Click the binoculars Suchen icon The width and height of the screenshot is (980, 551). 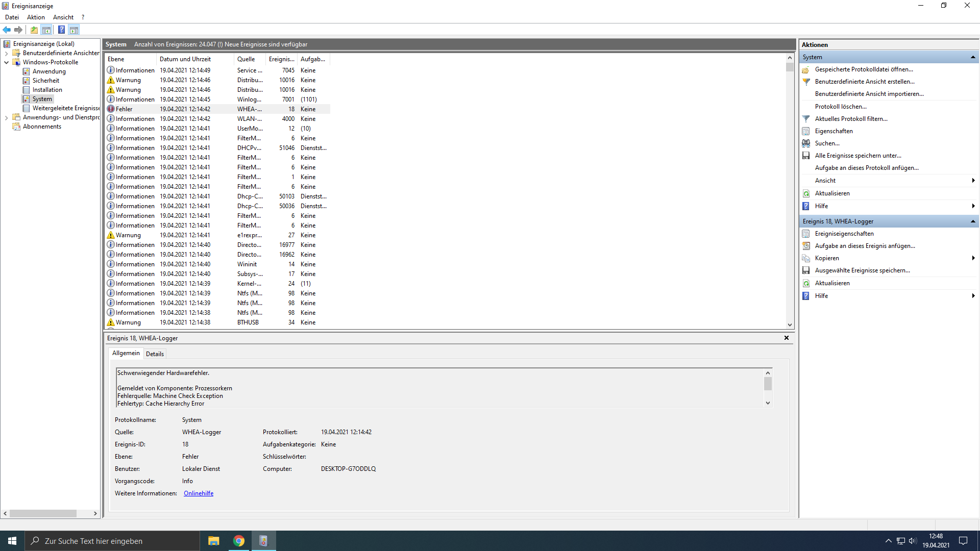[806, 143]
